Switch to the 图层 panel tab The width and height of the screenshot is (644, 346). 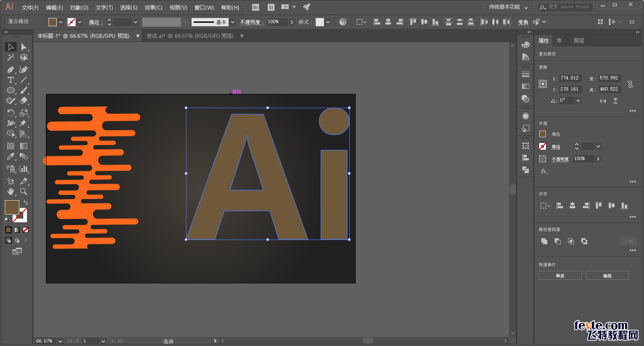coord(579,41)
